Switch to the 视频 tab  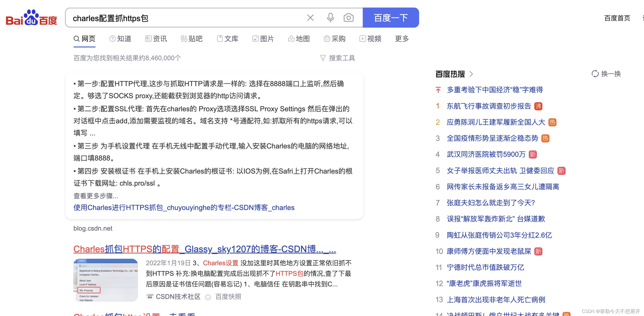coord(370,39)
